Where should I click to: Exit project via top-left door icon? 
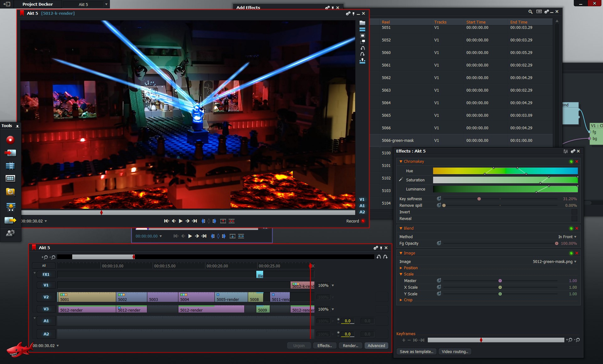7,4
